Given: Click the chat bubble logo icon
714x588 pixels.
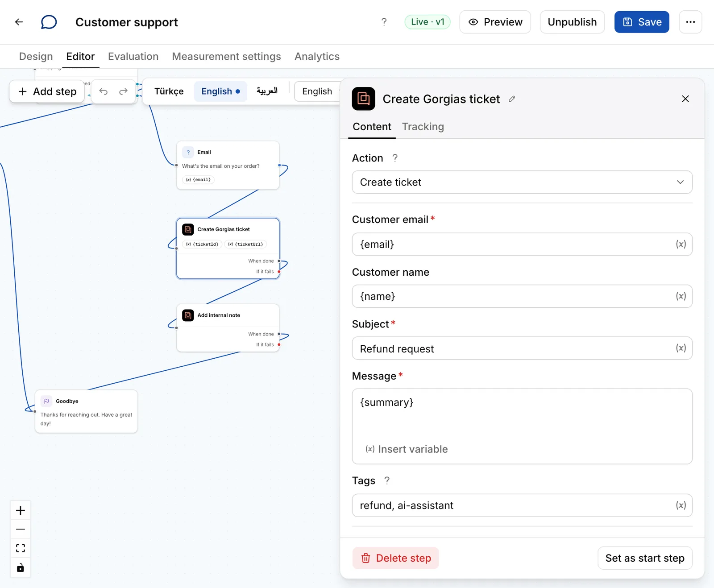Looking at the screenshot, I should tap(49, 22).
